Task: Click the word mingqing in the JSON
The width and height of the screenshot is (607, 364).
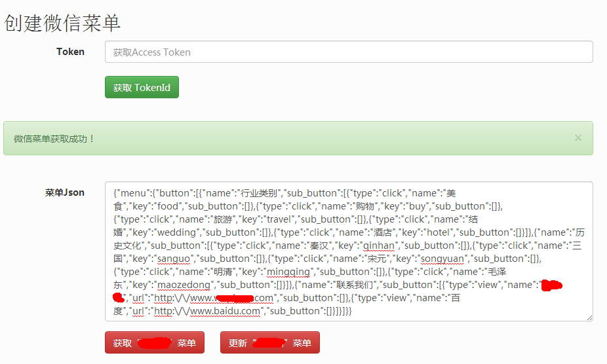Action: [x=288, y=272]
